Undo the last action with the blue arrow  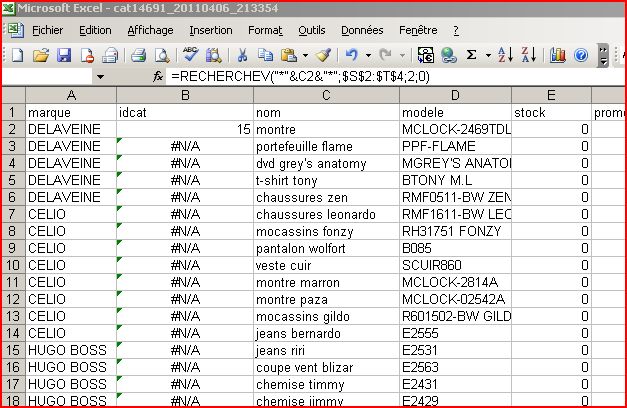pos(351,54)
